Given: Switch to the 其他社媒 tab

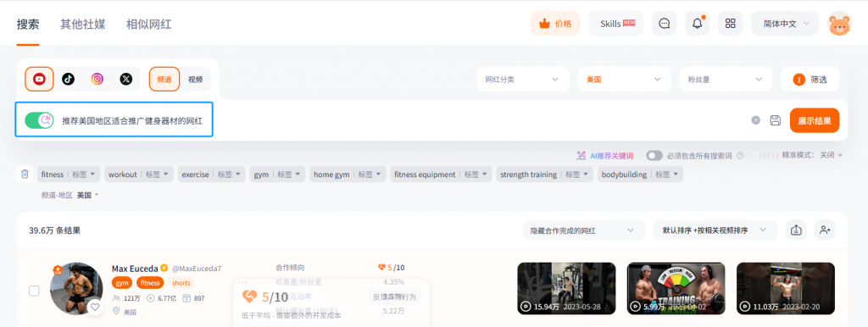Looking at the screenshot, I should [x=83, y=25].
